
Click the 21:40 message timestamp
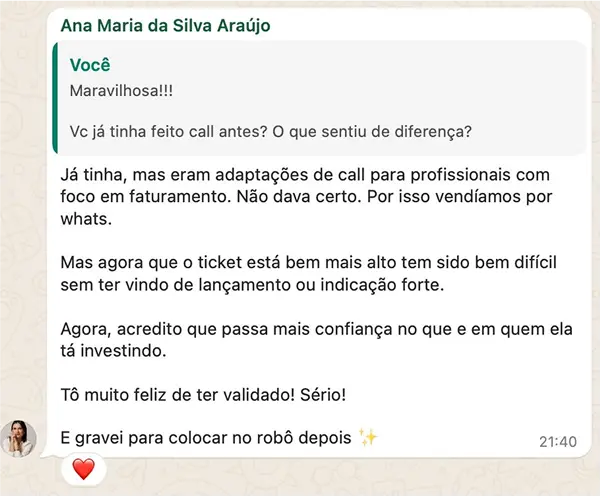click(x=556, y=440)
